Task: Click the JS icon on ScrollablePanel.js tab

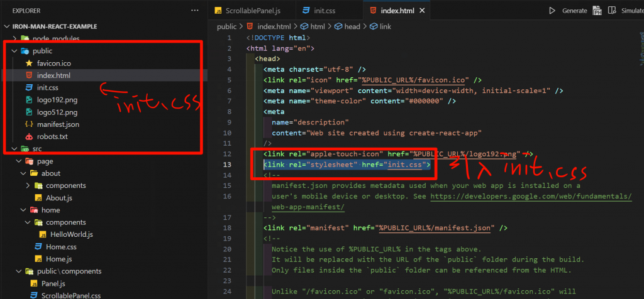Action: [x=218, y=11]
